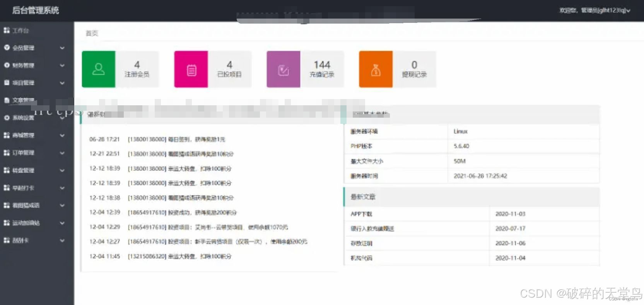Click the 商城管理 sidebar icon
Image resolution: width=644 pixels, height=305 pixels.
coord(7,135)
